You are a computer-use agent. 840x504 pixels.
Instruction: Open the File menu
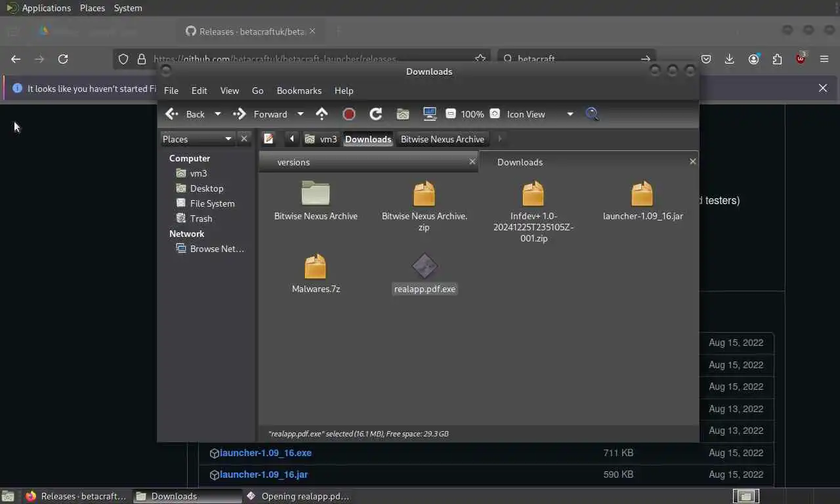(x=171, y=91)
